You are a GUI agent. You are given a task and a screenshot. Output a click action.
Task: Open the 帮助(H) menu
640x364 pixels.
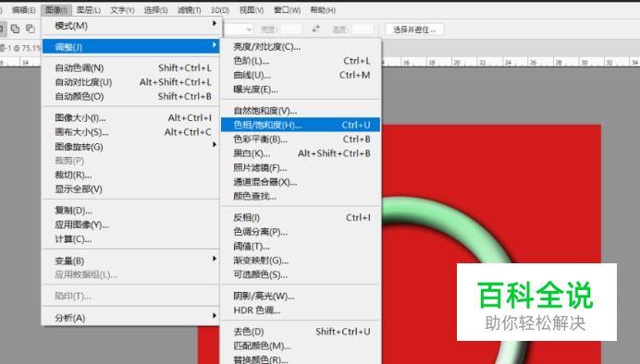tap(323, 10)
